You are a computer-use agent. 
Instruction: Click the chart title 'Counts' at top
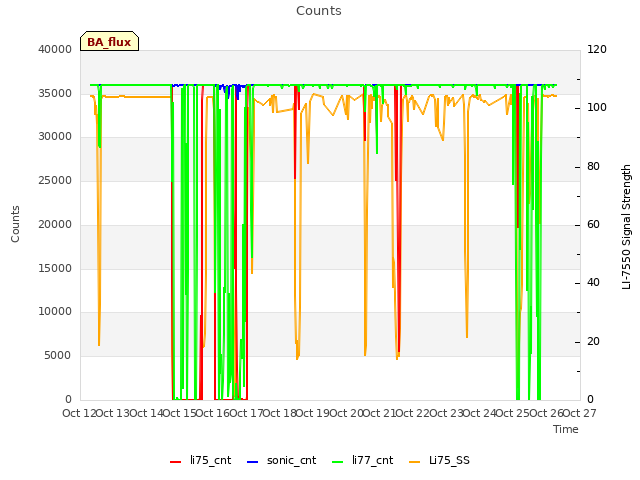click(x=319, y=11)
